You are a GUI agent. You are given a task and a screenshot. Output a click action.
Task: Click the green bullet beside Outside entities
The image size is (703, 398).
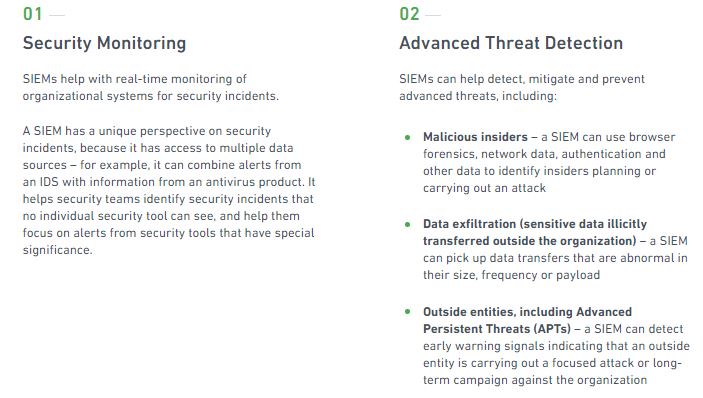click(x=408, y=311)
